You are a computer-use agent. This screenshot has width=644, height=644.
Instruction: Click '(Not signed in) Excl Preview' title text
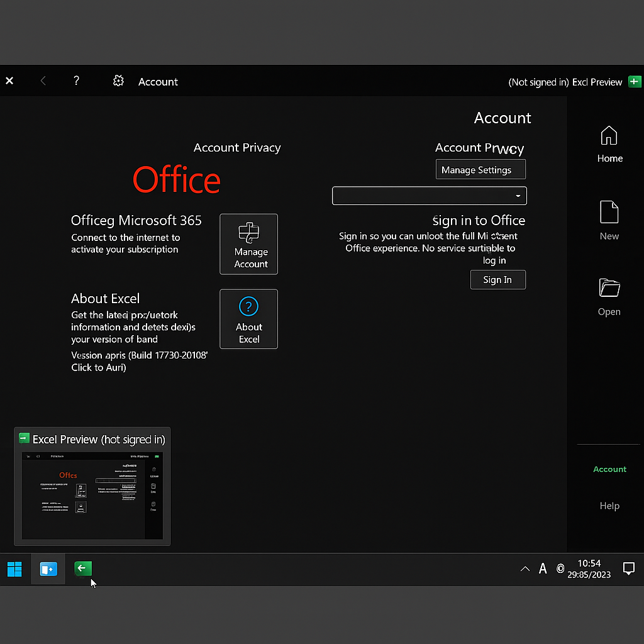point(565,82)
